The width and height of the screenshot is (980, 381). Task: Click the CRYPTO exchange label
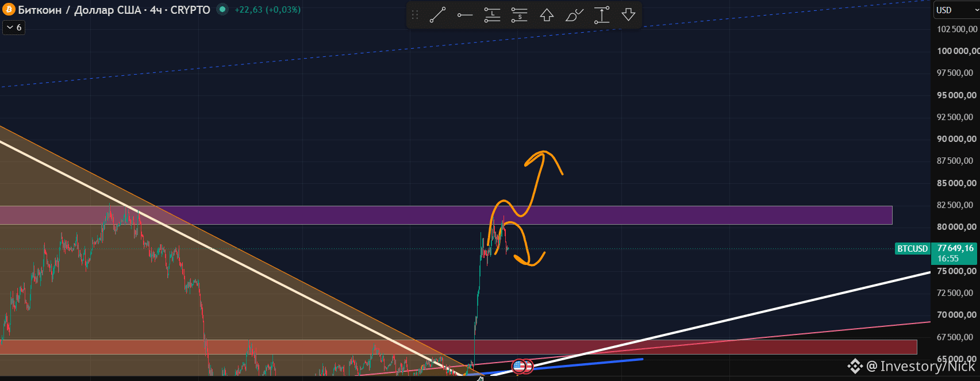[190, 10]
